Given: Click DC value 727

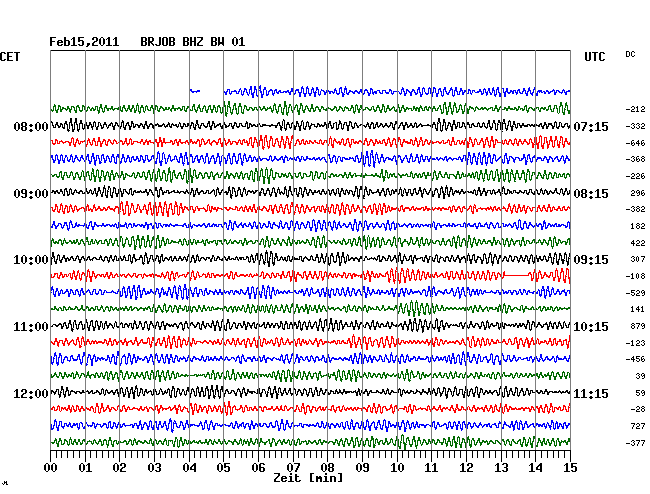Looking at the screenshot, I should [638, 426].
